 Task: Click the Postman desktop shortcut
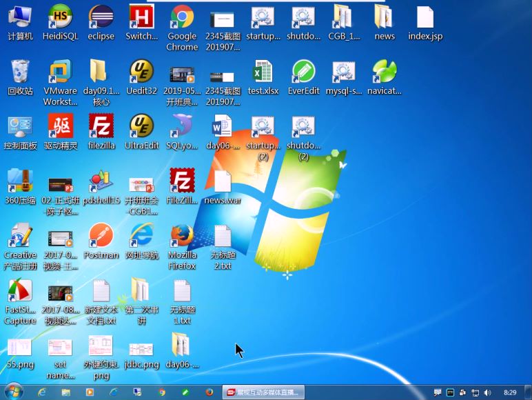101,237
